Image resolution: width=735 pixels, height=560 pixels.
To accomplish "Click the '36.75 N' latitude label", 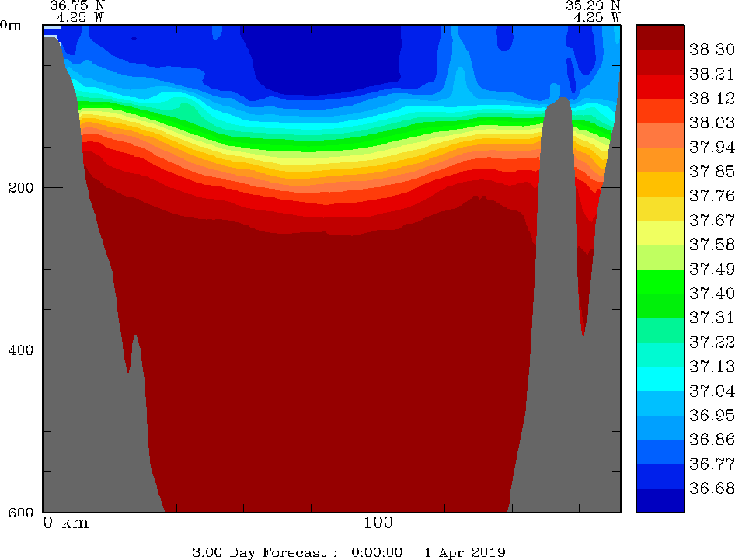I will click(78, 5).
